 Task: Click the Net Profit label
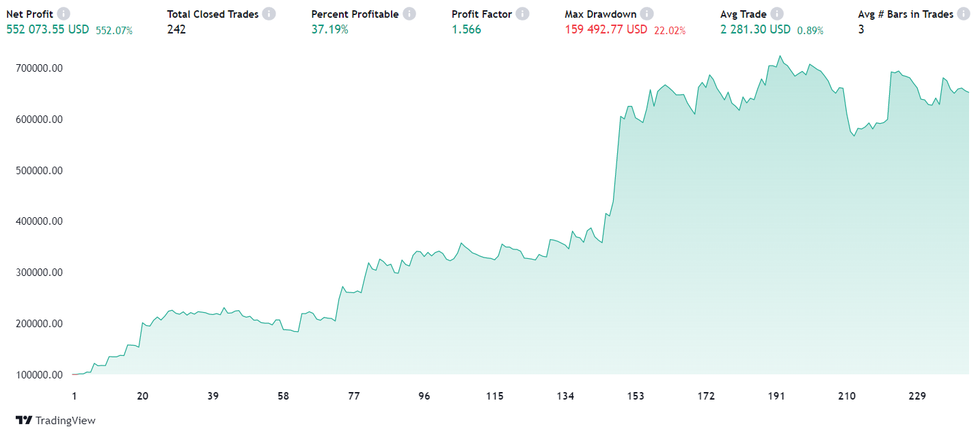click(x=29, y=14)
